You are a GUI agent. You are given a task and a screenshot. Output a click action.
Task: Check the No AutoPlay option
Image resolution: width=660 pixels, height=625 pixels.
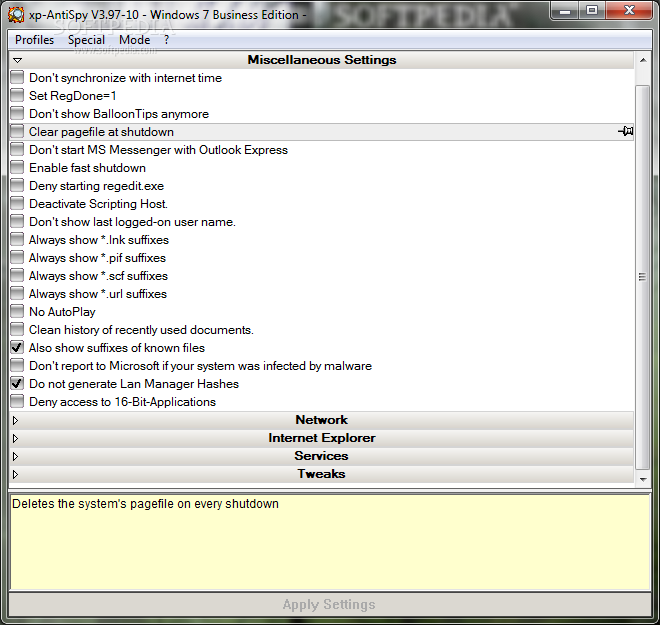tap(17, 311)
